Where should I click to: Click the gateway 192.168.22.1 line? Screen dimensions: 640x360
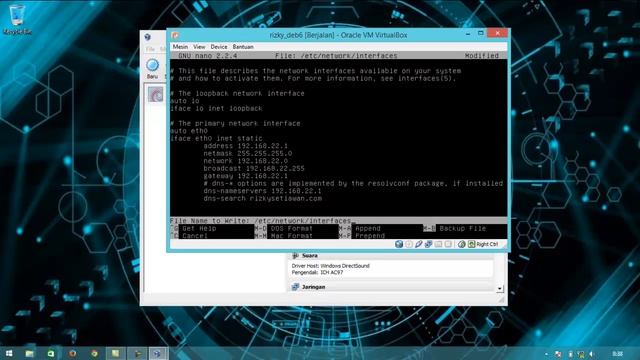tap(245, 176)
